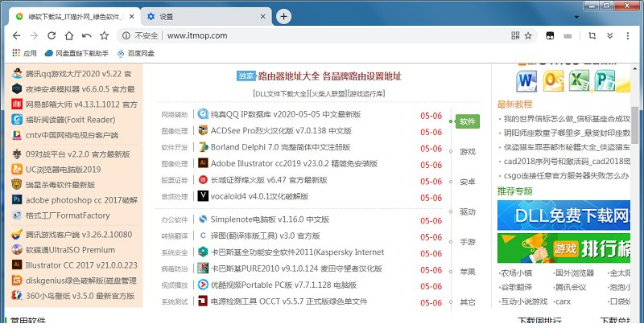644x336 pixels.
Task: Open the 腾讯会议 topic link
Action: click(570, 287)
